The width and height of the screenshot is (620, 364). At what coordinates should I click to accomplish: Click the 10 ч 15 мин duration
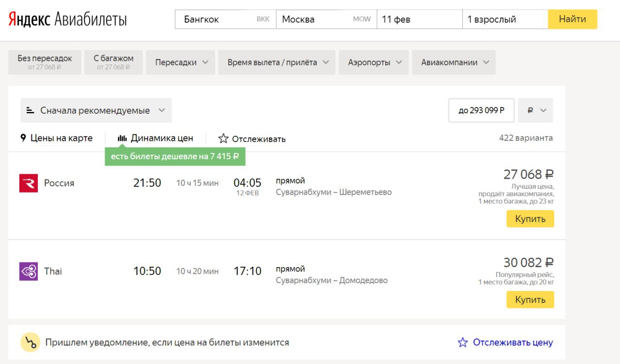[x=197, y=183]
